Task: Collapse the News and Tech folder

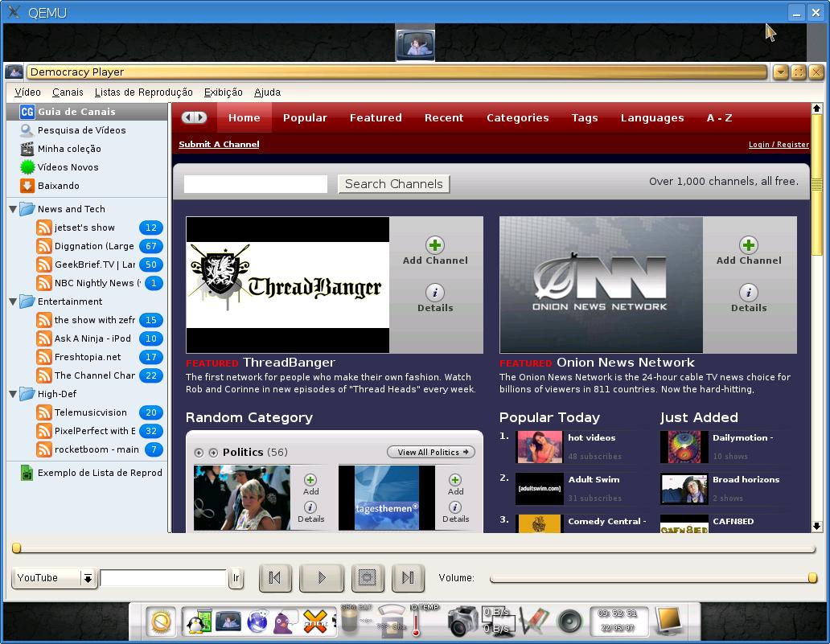Action: click(x=13, y=209)
